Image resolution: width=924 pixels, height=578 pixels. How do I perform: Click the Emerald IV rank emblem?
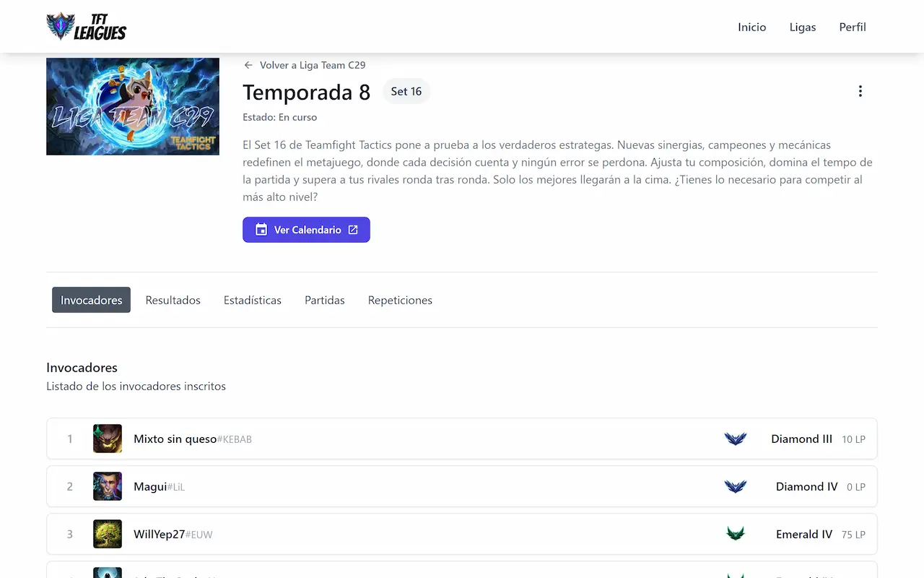click(736, 534)
